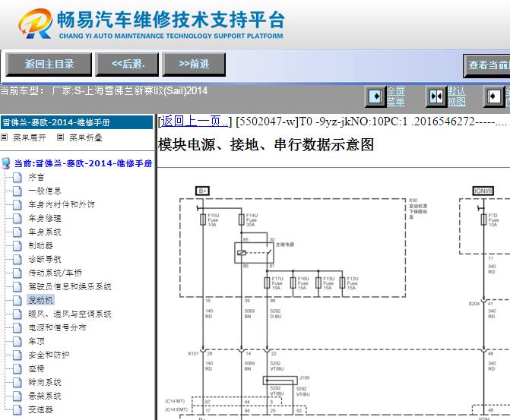
Task: Open the 全屏菜单 link text
Action: (395, 96)
